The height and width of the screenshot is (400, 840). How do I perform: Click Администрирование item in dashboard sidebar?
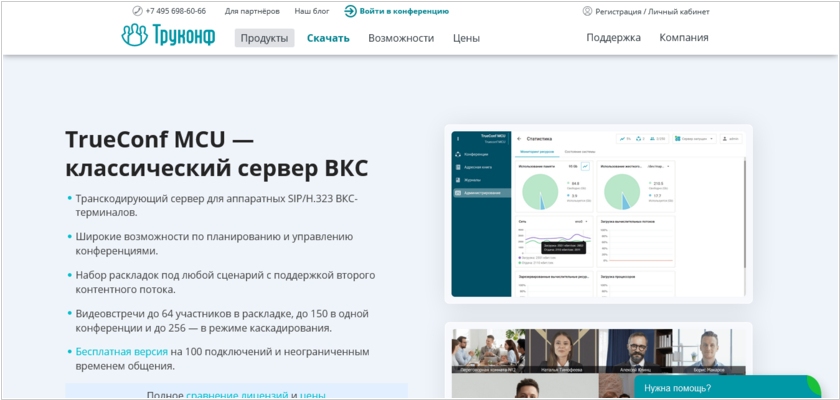coord(482,193)
